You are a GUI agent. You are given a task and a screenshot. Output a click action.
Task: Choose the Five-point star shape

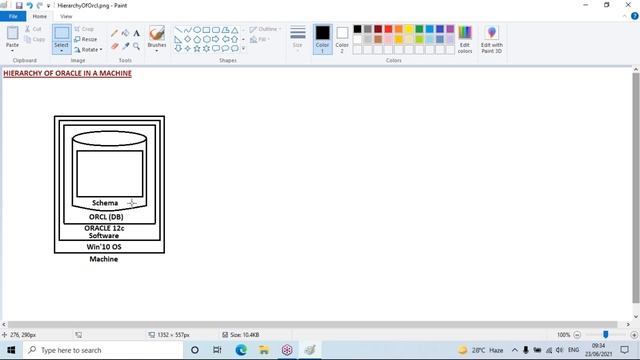197,49
